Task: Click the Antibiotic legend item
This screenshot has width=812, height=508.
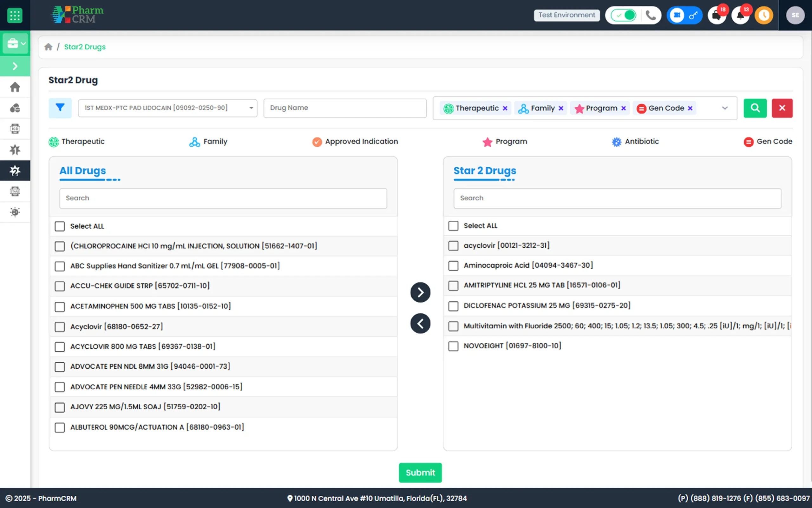Action: coord(635,142)
